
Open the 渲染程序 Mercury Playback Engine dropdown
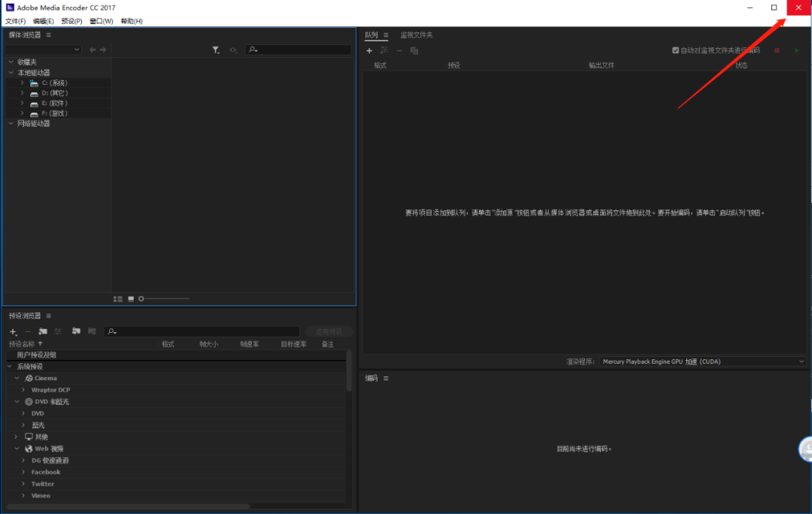(703, 361)
